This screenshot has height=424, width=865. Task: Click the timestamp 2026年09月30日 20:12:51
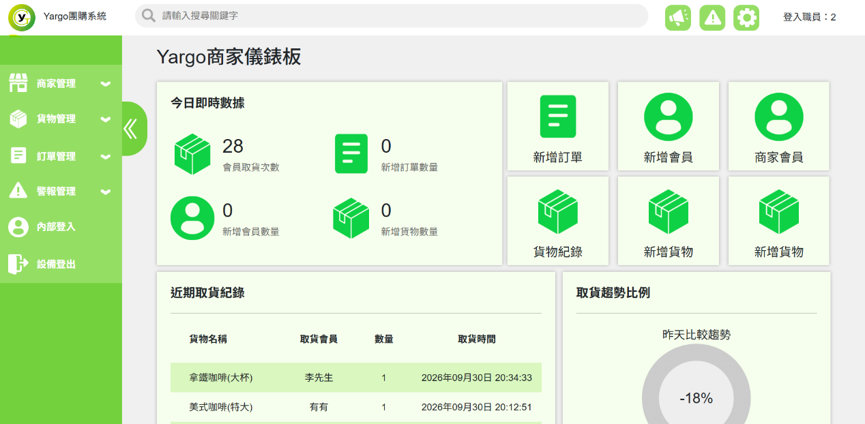[477, 407]
